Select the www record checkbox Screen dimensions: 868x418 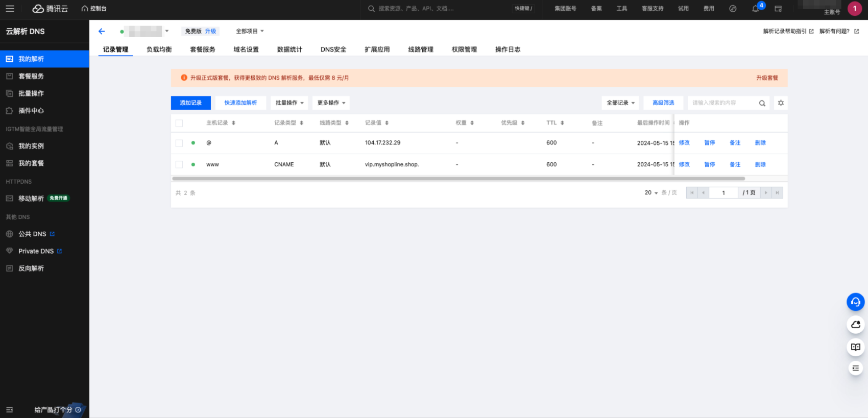click(179, 164)
